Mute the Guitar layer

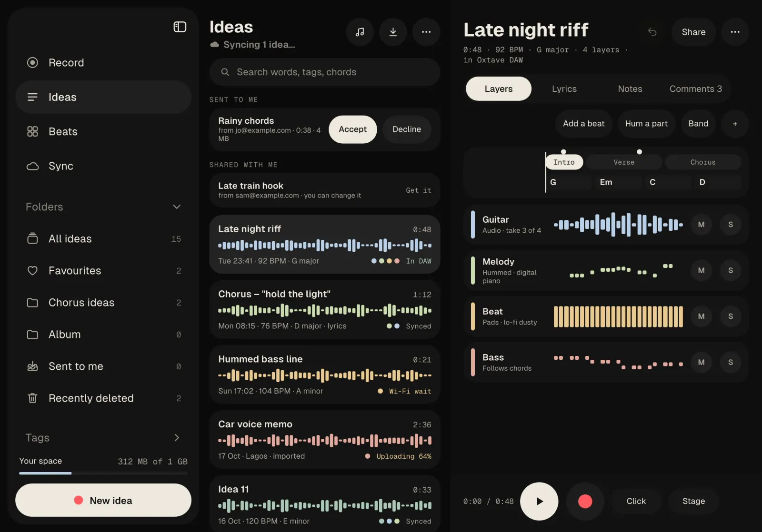701,225
